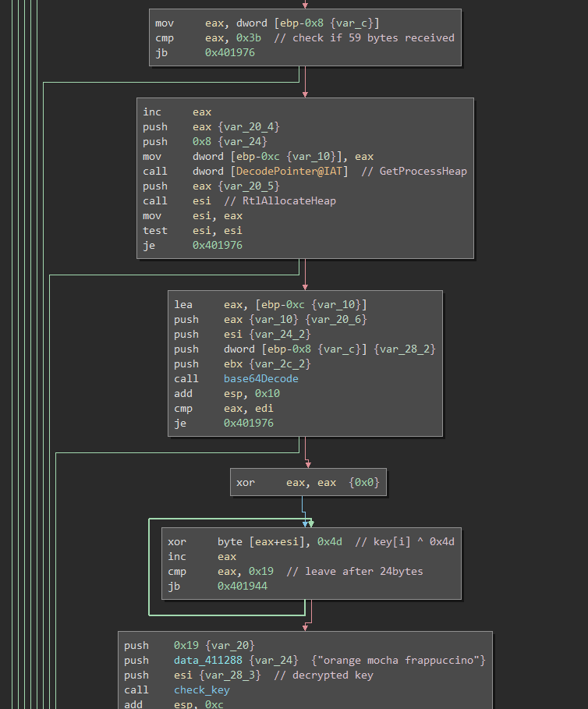Click the instruction 'mov esi, eax'

tap(193, 216)
